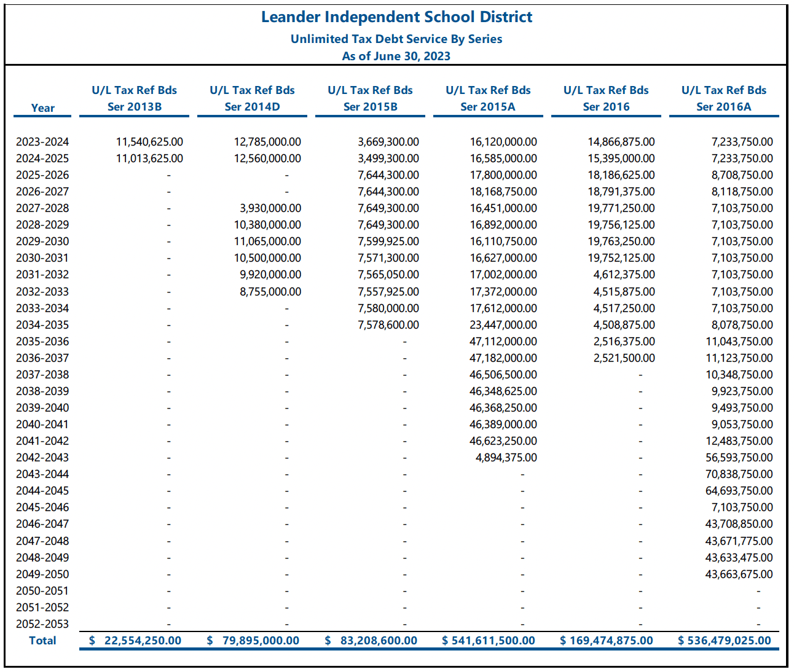Select the Unlimited Tax Debt Service By Series subtitle
The image size is (794, 672).
coord(396,39)
